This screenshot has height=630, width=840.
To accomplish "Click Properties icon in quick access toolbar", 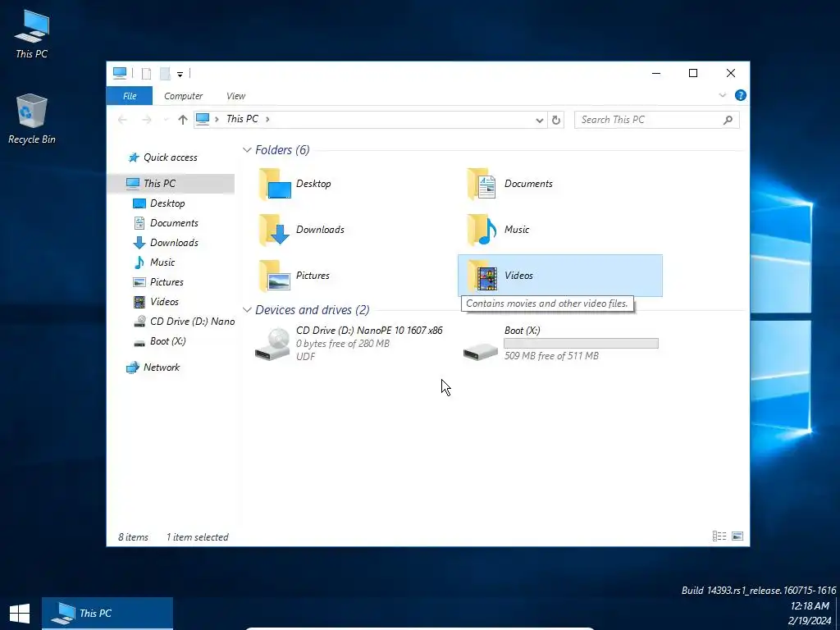I will pyautogui.click(x=146, y=74).
